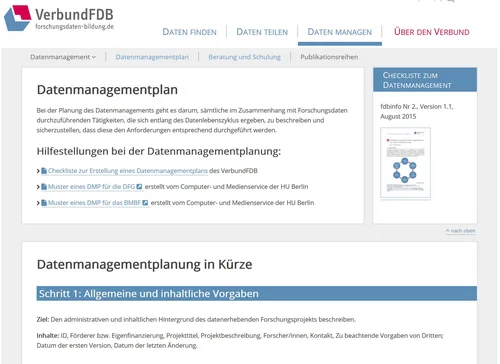Open the checklist PDF thumbnail
Screen dimensions: 500x364
tap(405, 163)
